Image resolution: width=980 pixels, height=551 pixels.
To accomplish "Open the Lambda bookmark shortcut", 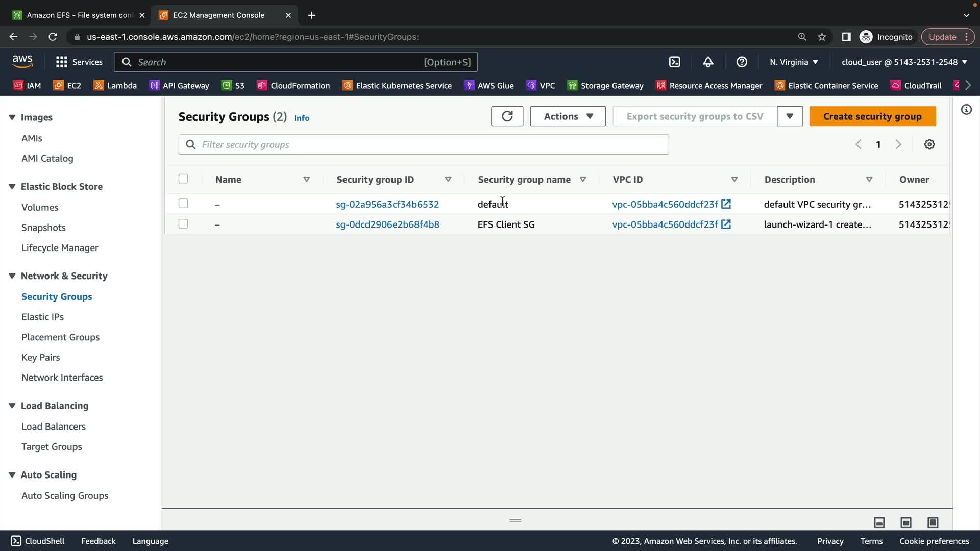I will [x=115, y=85].
